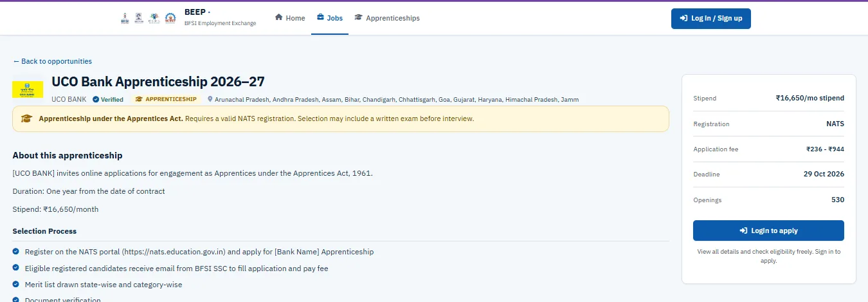Go back to opportunities link
868x302 pixels.
[53, 61]
